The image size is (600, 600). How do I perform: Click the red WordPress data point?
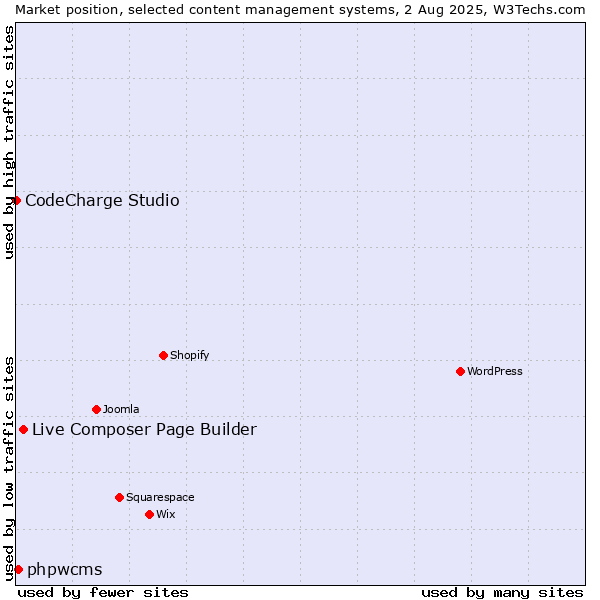[460, 371]
